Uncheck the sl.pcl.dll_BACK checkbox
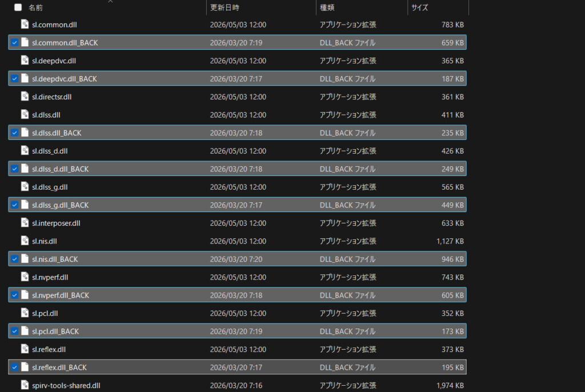The image size is (585, 392). point(14,331)
